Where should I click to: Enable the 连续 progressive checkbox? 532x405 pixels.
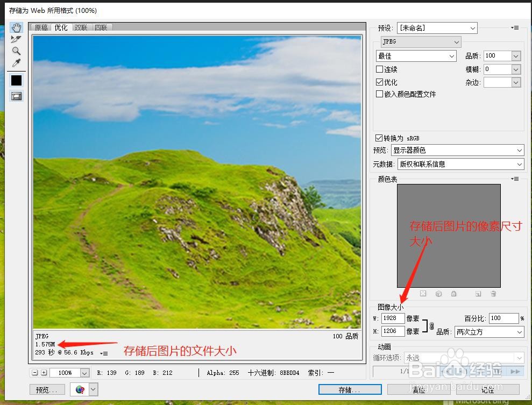pyautogui.click(x=380, y=69)
